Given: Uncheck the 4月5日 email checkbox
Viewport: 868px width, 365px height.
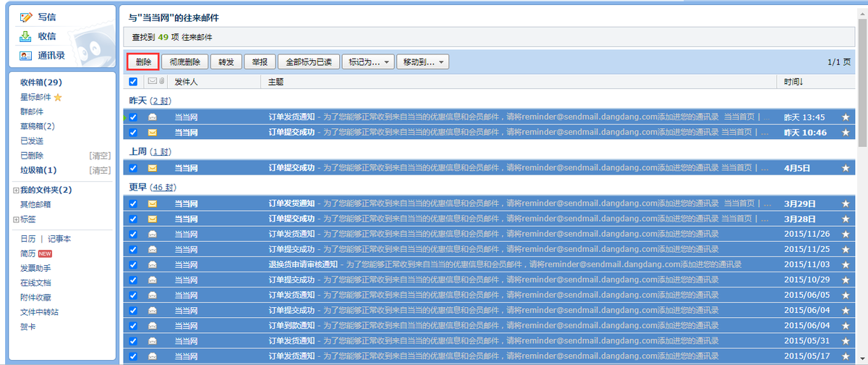Looking at the screenshot, I should [x=133, y=167].
